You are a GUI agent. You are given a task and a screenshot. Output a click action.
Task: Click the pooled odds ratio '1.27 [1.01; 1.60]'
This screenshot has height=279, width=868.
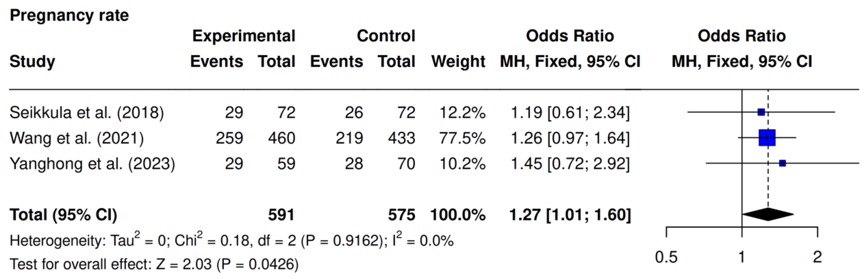point(569,215)
